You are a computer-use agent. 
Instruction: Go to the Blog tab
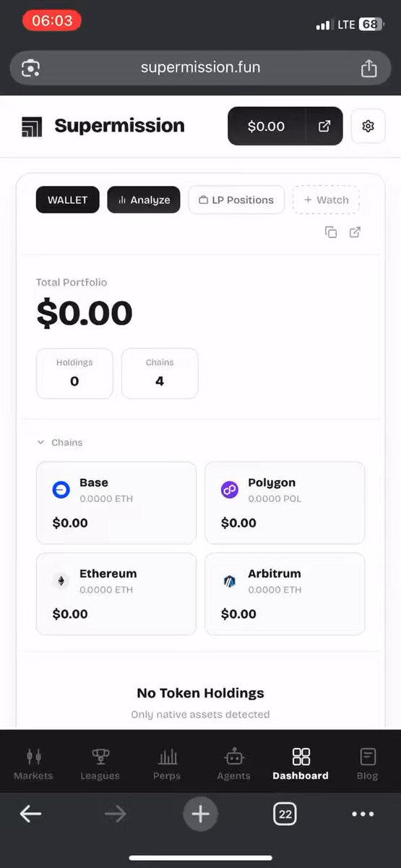coord(367,764)
